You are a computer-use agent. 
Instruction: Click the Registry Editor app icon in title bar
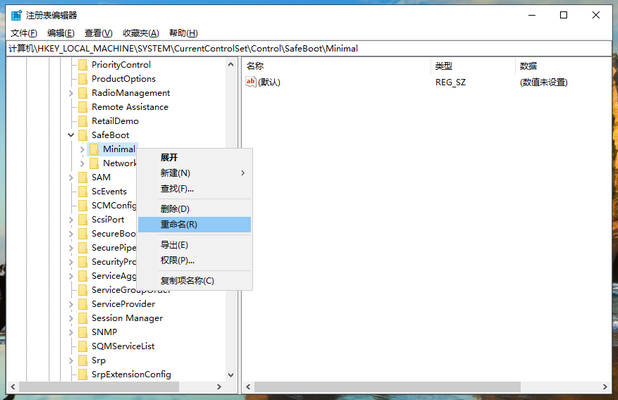point(14,15)
